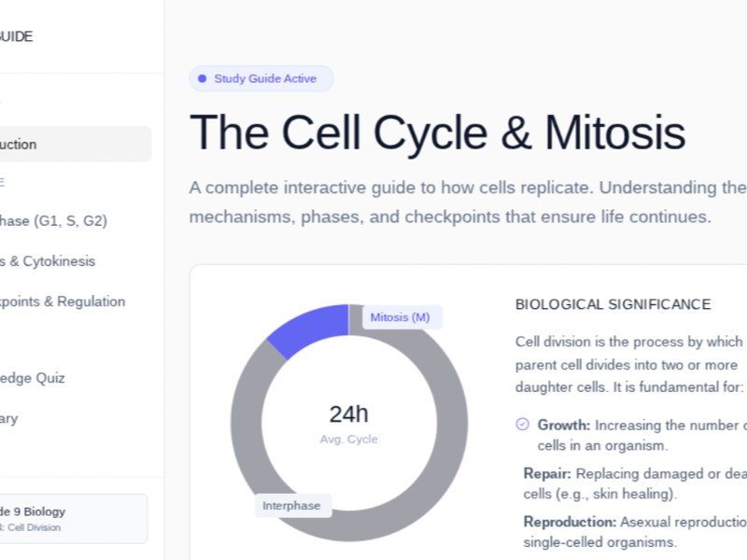Click the 24h value in chart center
The height and width of the screenshot is (560, 747).
coord(348,414)
